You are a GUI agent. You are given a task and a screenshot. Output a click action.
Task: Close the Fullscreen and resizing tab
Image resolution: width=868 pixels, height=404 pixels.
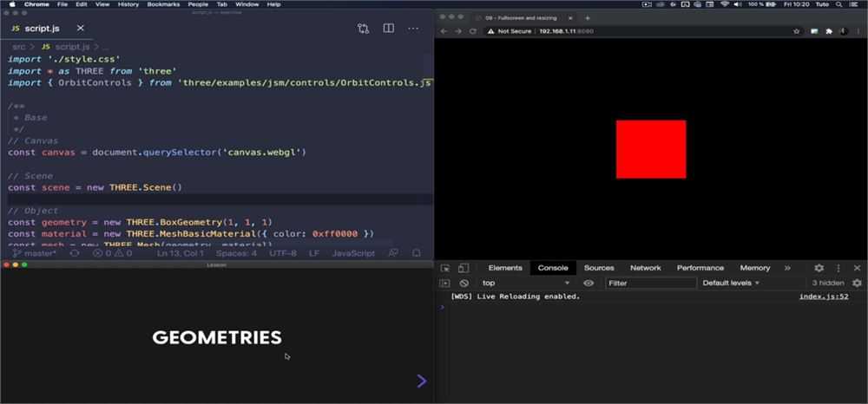coord(570,17)
